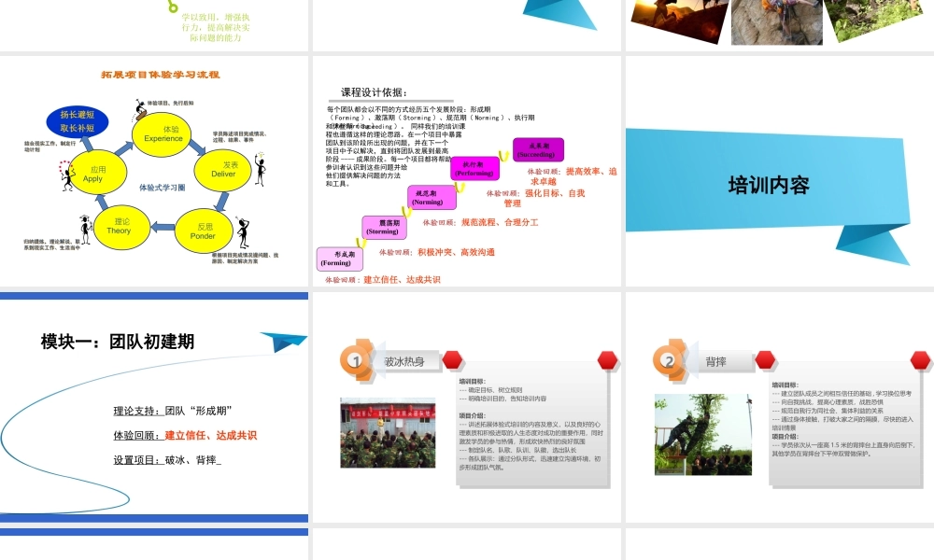Click the 执行期 (Performing) stage box
Viewport: 934px width, 560px height.
474,168
